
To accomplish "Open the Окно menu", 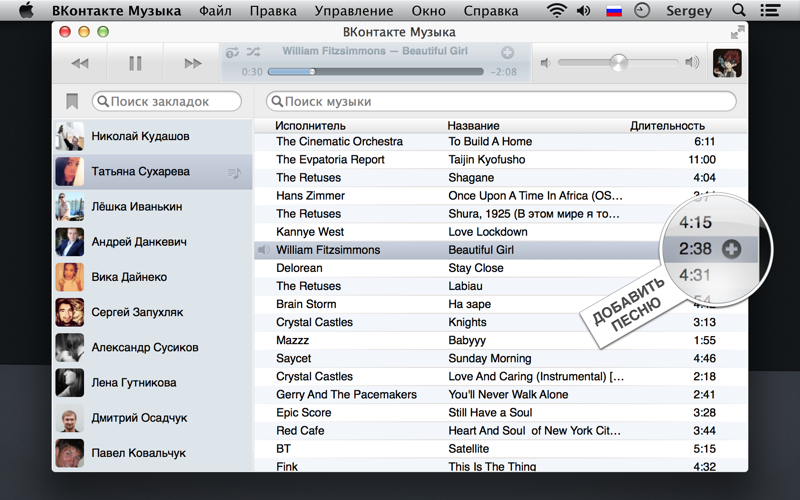I will pos(429,11).
